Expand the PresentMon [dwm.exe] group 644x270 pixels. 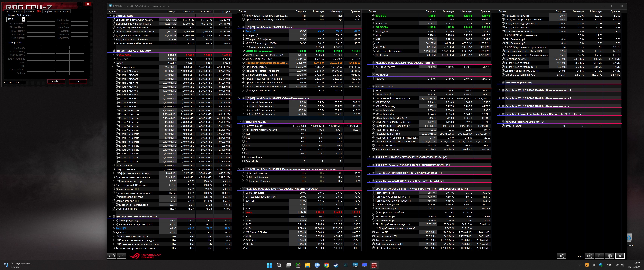click(x=499, y=82)
